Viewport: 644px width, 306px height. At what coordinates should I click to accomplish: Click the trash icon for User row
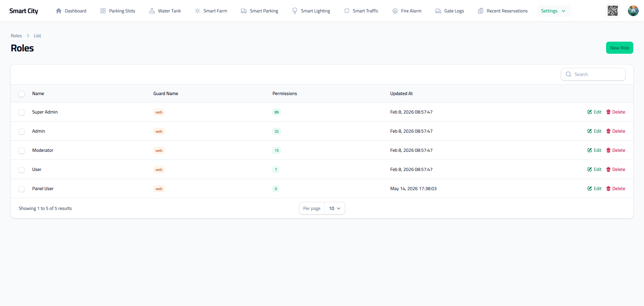click(x=608, y=169)
